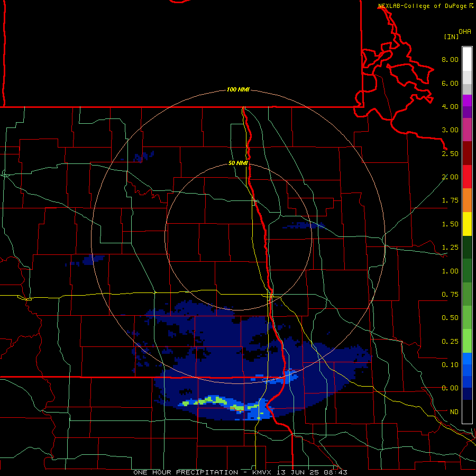Click the 0.50 legend value
This screenshot has width=476, height=476.
[450, 318]
